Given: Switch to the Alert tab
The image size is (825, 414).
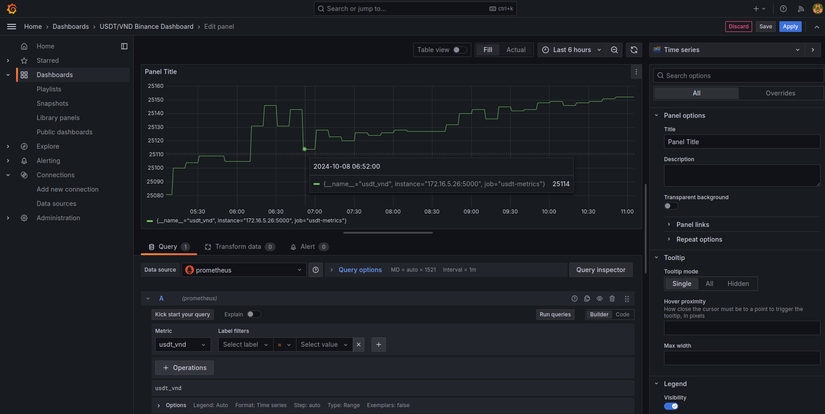Looking at the screenshot, I should click(x=309, y=247).
